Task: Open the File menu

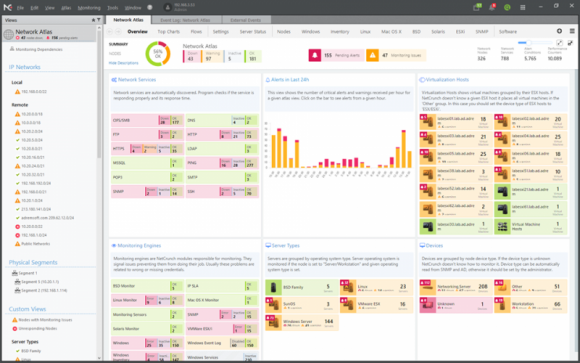Action: coord(20,7)
